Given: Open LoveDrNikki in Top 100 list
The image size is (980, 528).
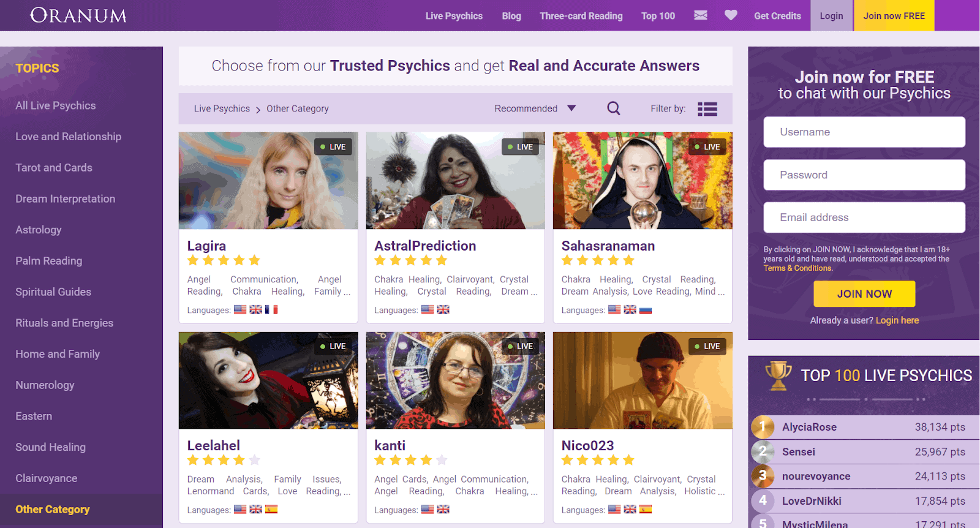Looking at the screenshot, I should pos(812,500).
